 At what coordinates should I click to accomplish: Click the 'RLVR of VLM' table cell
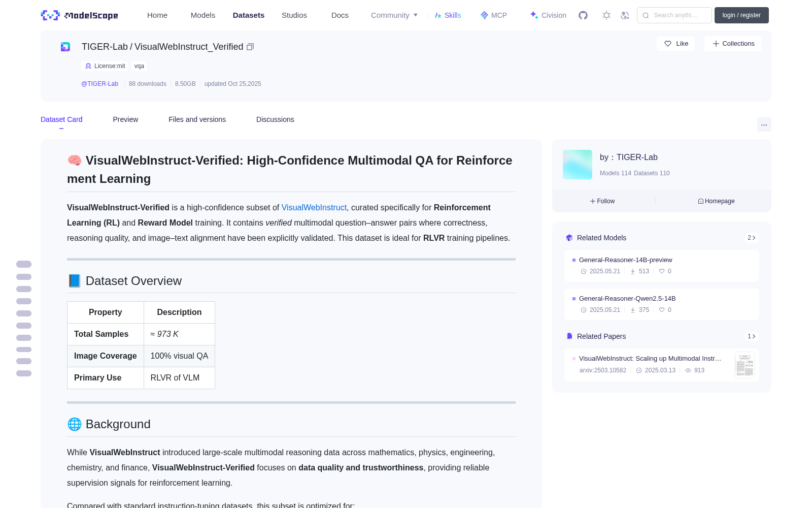pos(179,378)
